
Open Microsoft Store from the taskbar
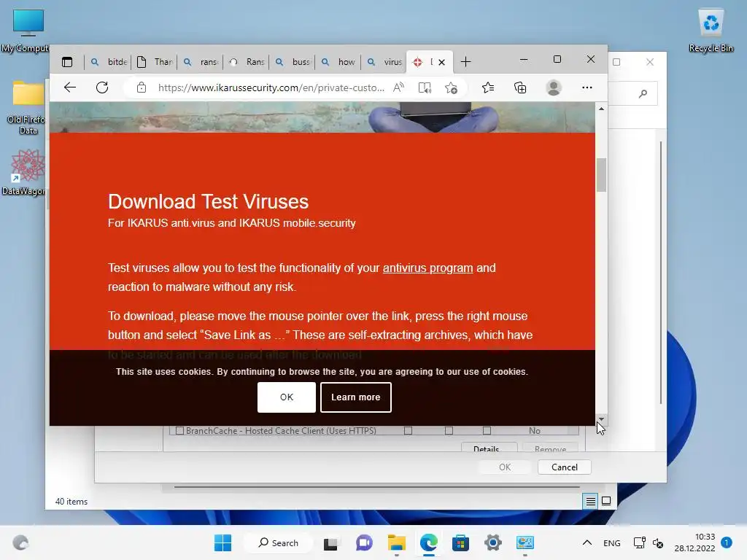(461, 542)
